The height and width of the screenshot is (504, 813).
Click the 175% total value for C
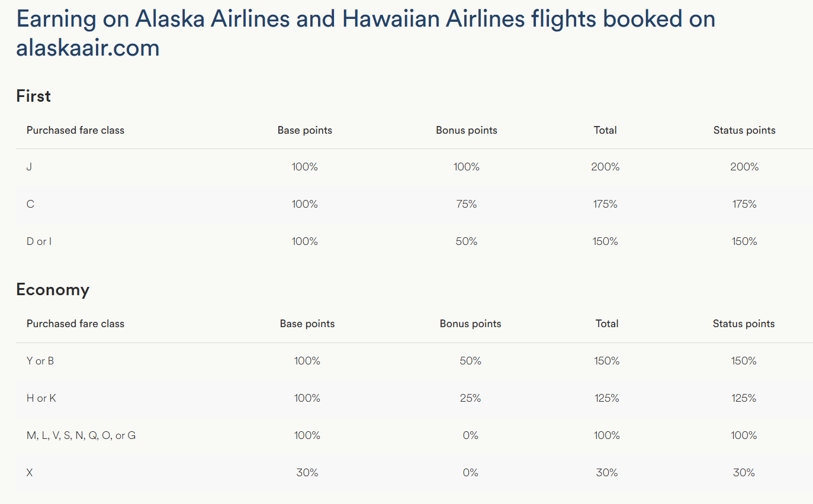[x=605, y=204]
